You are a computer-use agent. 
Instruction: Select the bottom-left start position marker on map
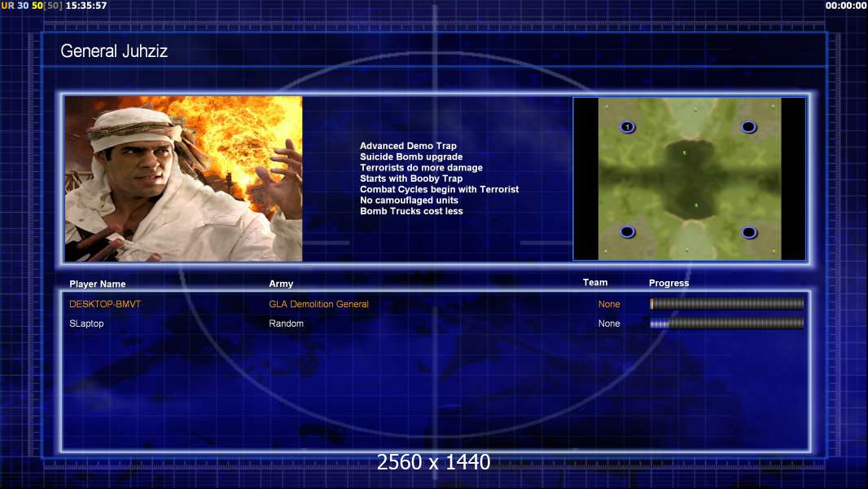pyautogui.click(x=627, y=231)
